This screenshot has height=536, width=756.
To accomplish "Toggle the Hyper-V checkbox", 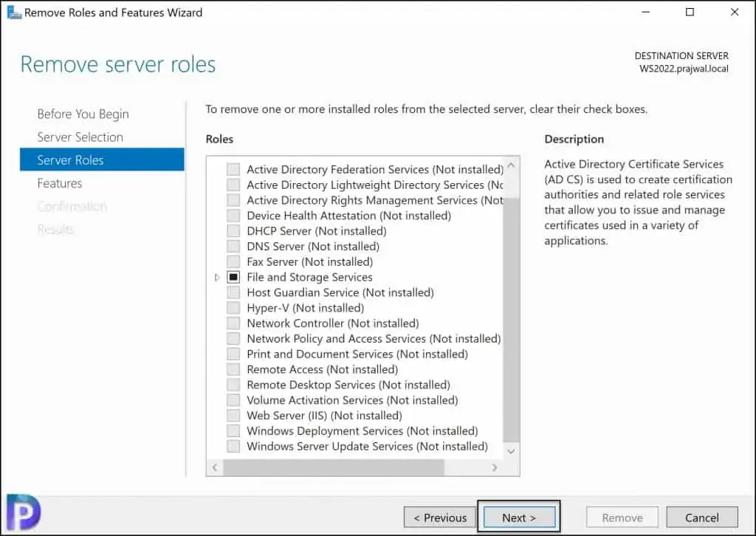I will [x=233, y=308].
